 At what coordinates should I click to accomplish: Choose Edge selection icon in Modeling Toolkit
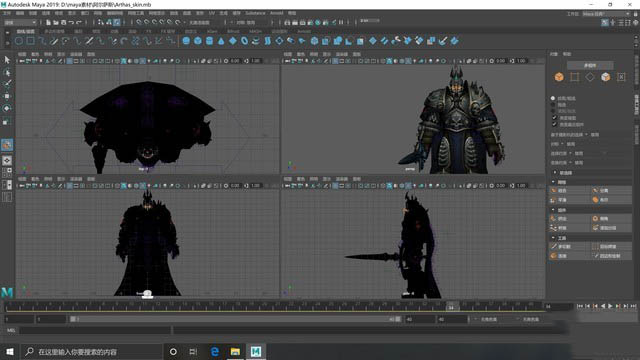[x=590, y=77]
